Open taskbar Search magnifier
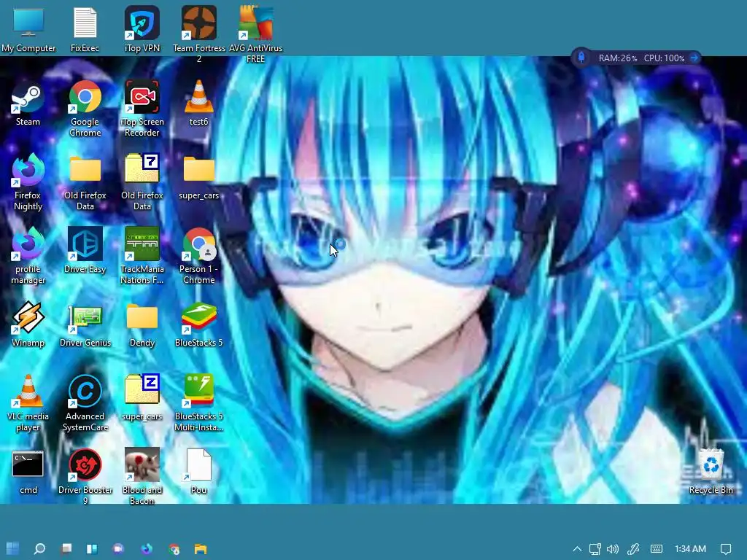The image size is (747, 560). 39,549
